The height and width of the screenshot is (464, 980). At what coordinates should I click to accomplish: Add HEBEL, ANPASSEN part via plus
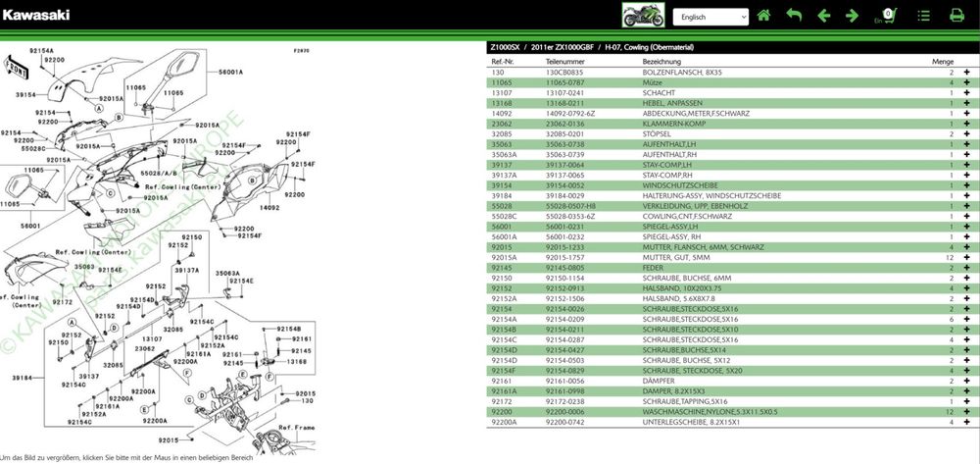point(967,103)
